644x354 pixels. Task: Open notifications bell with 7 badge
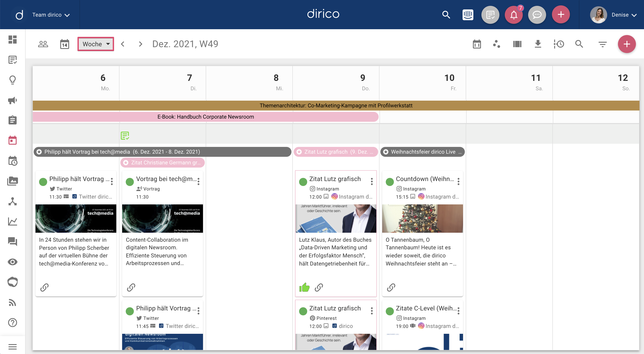point(514,15)
